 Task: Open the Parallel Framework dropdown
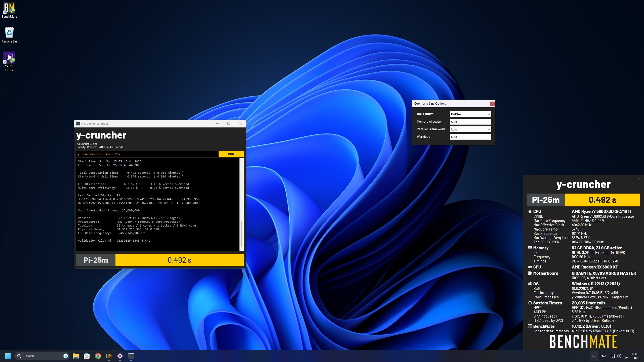coord(470,129)
